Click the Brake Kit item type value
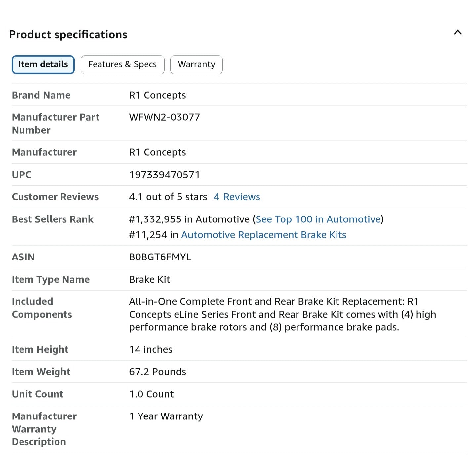 (x=149, y=280)
